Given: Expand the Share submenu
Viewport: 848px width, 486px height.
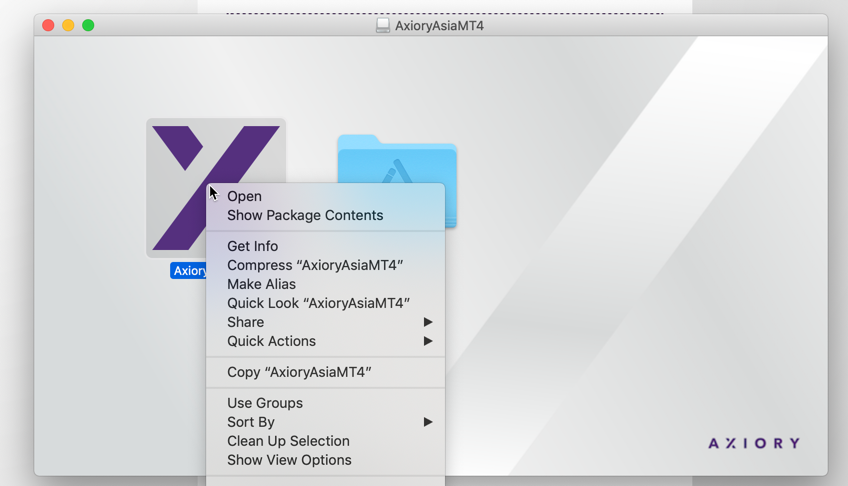Looking at the screenshot, I should 326,322.
